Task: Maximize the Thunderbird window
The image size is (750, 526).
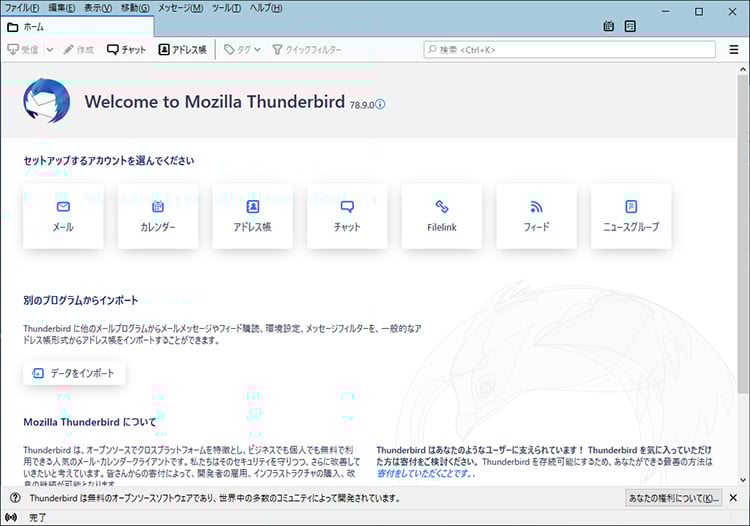Action: [699, 11]
